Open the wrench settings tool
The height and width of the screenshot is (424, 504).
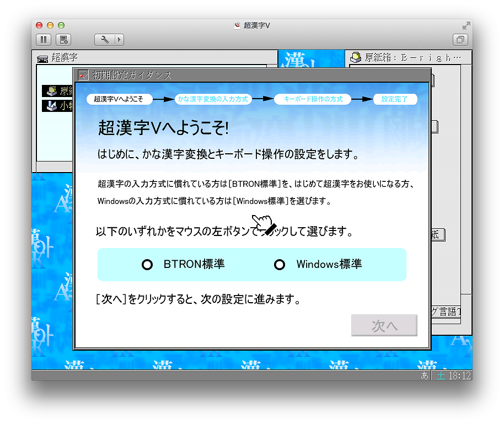[104, 40]
